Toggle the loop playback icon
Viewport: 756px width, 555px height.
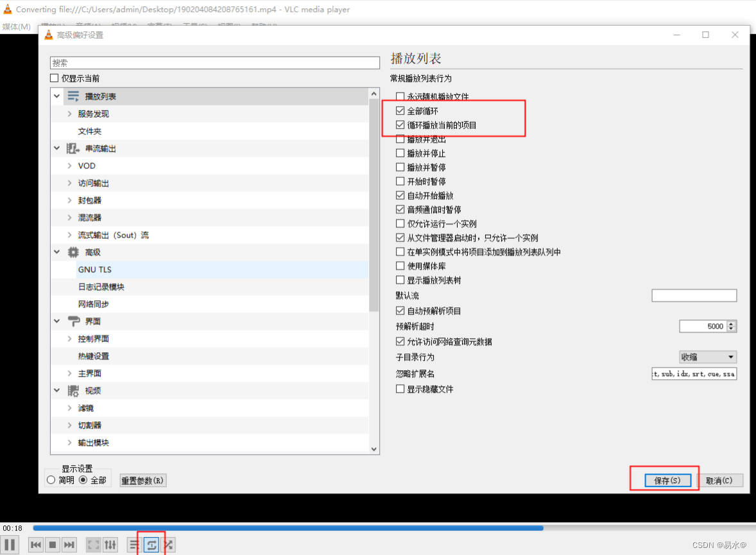[x=151, y=544]
